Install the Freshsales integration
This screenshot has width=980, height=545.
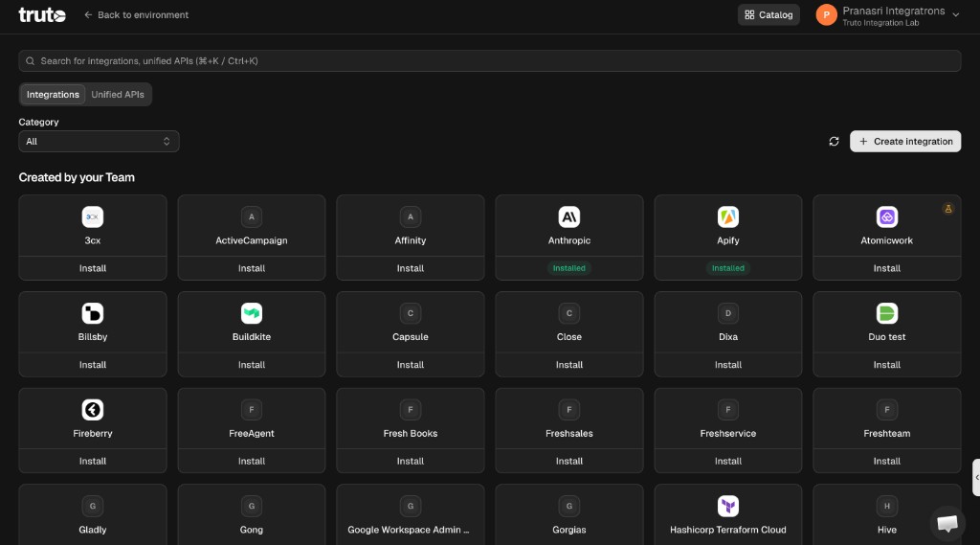[x=568, y=461]
